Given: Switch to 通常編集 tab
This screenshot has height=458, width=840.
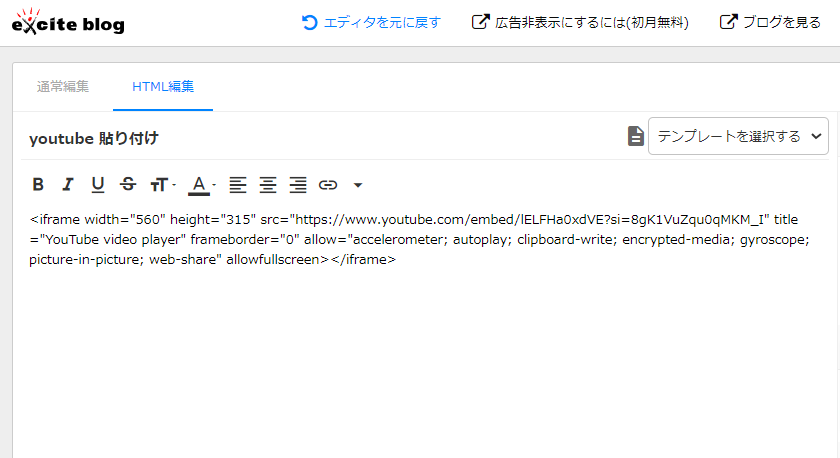Looking at the screenshot, I should (x=63, y=86).
